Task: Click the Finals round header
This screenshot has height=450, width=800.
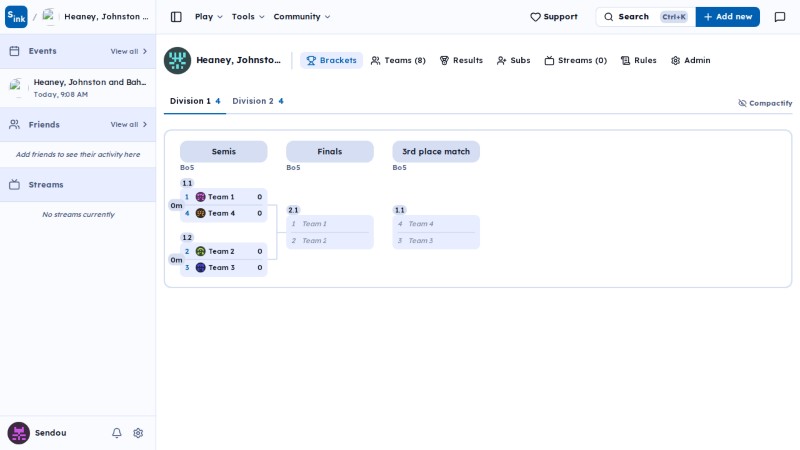Action: 330,152
